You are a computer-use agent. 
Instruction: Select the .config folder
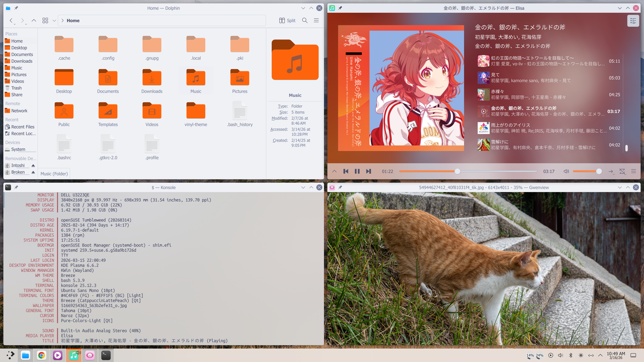tap(108, 48)
